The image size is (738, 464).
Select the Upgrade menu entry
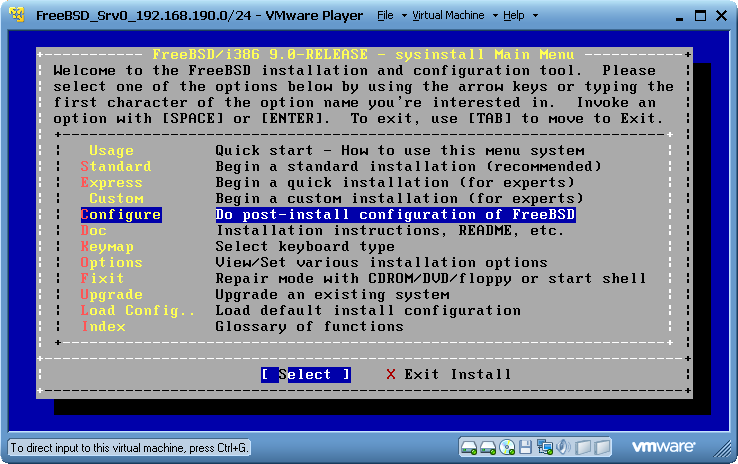pyautogui.click(x=112, y=295)
